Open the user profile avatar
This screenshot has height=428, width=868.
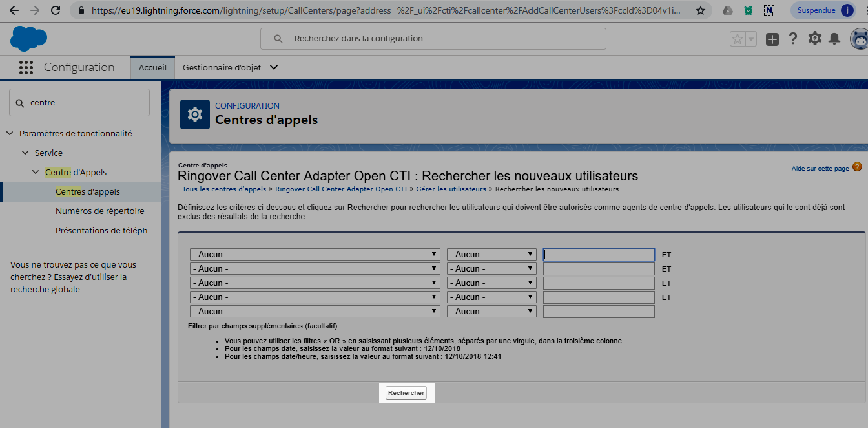(x=859, y=39)
